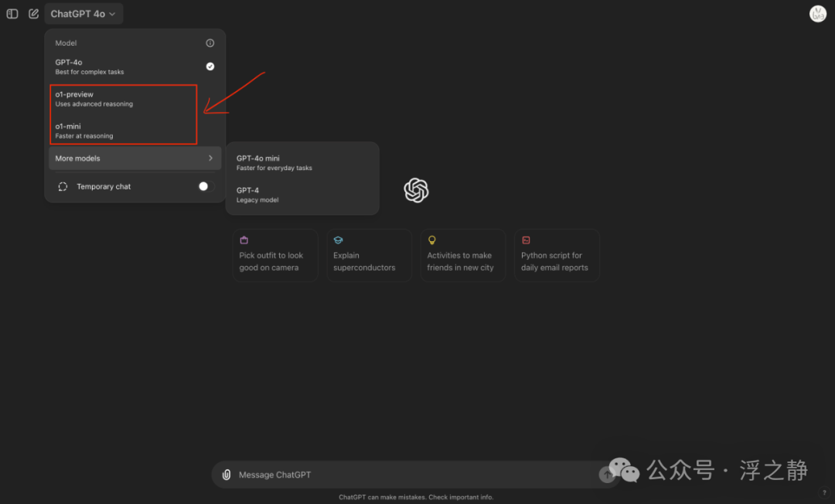The image size is (835, 504).
Task: Click 'ChatGPT can make mistakes' disclaimer text
Action: click(x=416, y=497)
